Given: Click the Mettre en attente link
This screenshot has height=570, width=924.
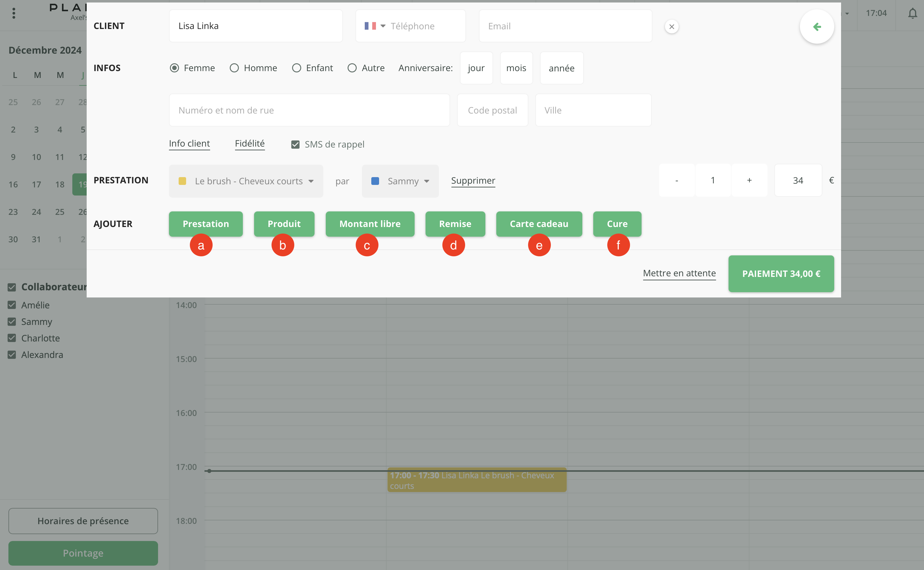Looking at the screenshot, I should (679, 273).
